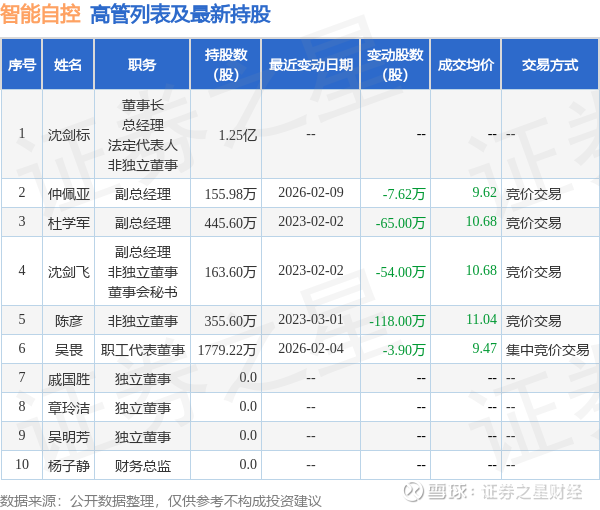Click the 11.04 average price
This screenshot has width=600, height=510.
tap(481, 319)
